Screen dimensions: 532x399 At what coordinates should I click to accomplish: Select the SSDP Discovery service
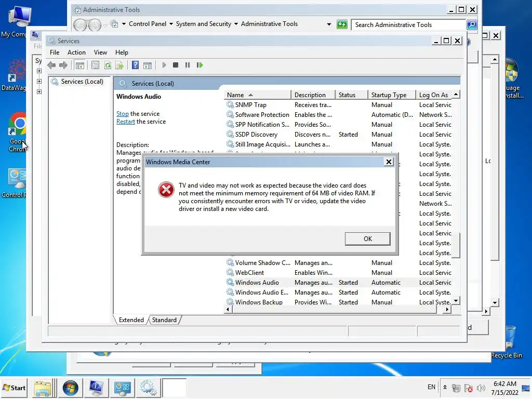coord(338,135)
